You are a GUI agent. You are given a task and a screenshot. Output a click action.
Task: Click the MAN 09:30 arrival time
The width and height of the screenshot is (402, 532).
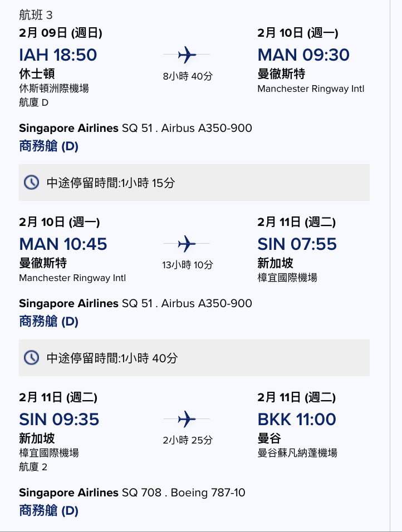303,55
